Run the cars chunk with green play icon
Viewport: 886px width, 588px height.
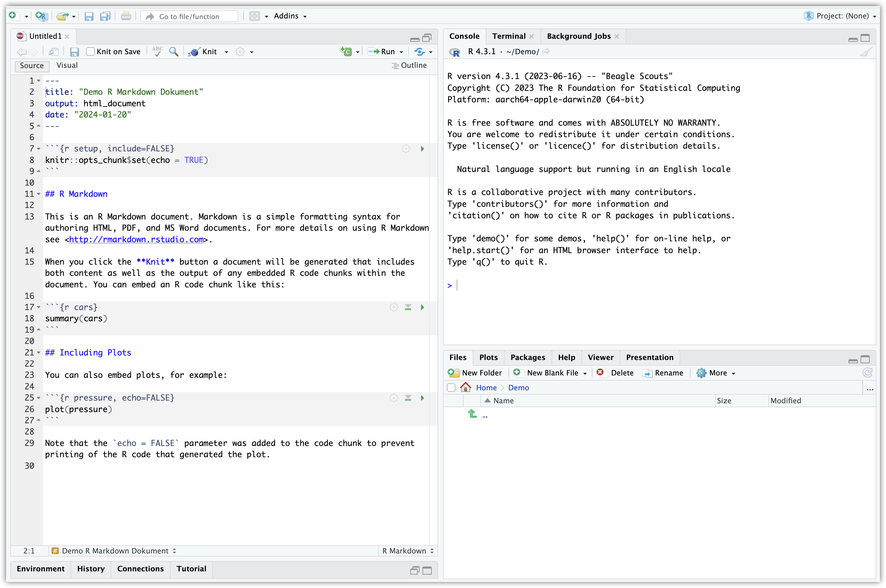[422, 308]
